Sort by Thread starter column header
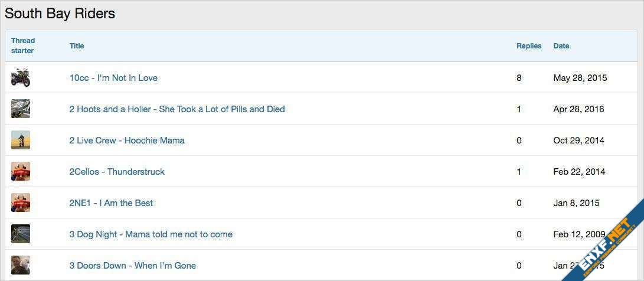 pyautogui.click(x=23, y=45)
